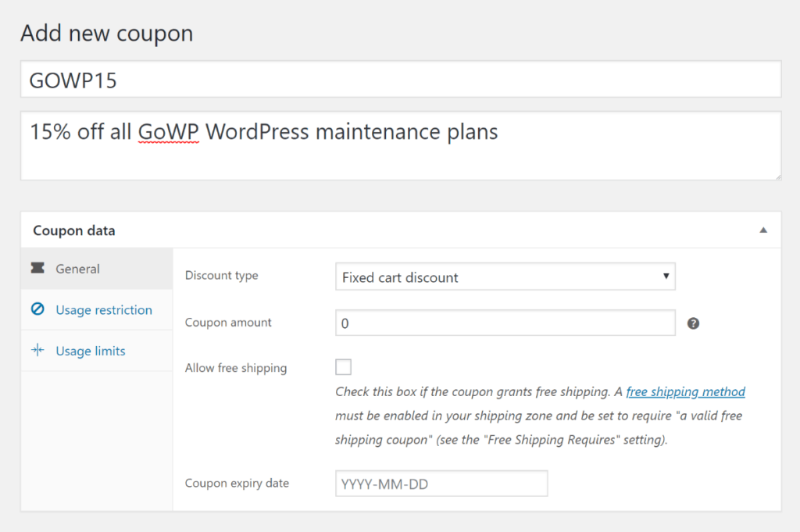
Task: Click the coupon code field GOWP15
Action: pos(401,79)
